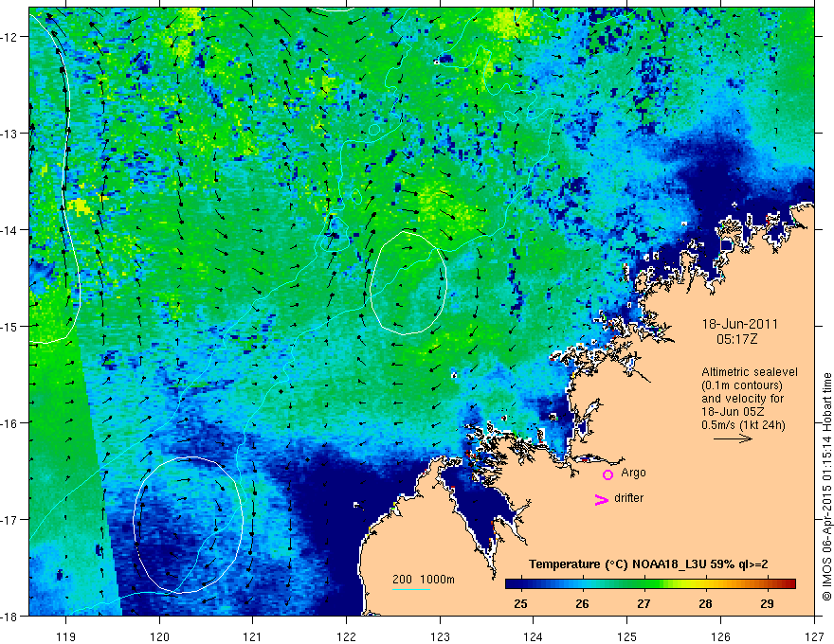834x644 pixels.
Task: Click the '27' colorbar tick label
Action: pos(644,603)
